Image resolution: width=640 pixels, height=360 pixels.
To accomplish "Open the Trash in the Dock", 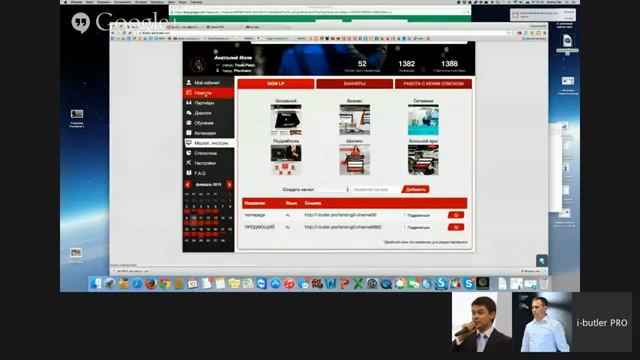I will tap(544, 283).
